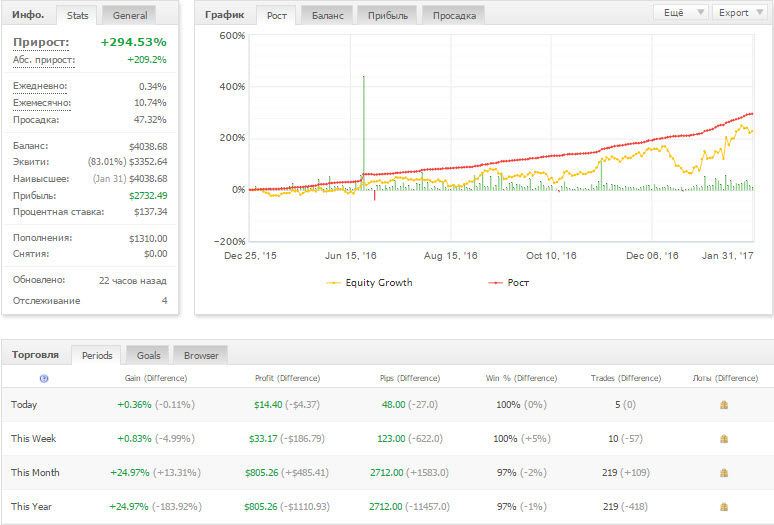The image size is (774, 525).
Task: Click the Gain (Difference) column header
Action: click(x=156, y=378)
